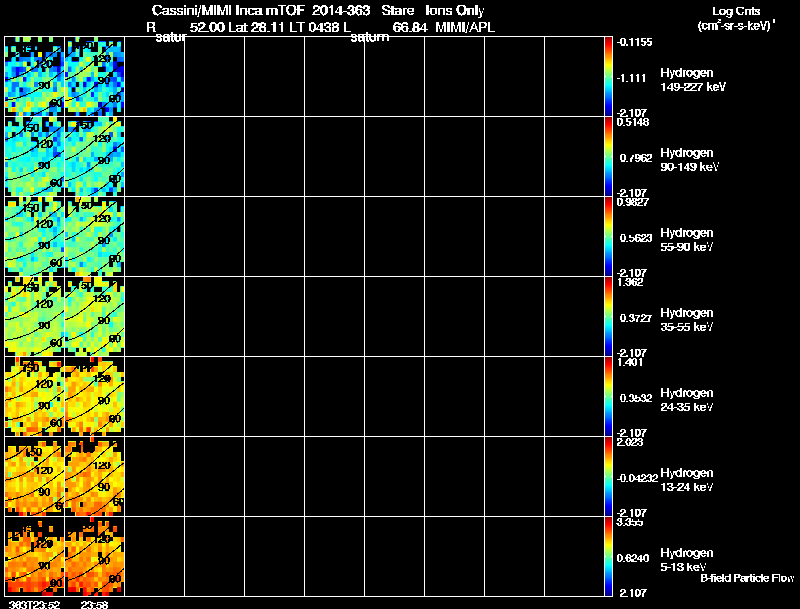Select the 5-13 keV hydrogen image at 23:52
The image size is (800, 609).
pos(35,557)
